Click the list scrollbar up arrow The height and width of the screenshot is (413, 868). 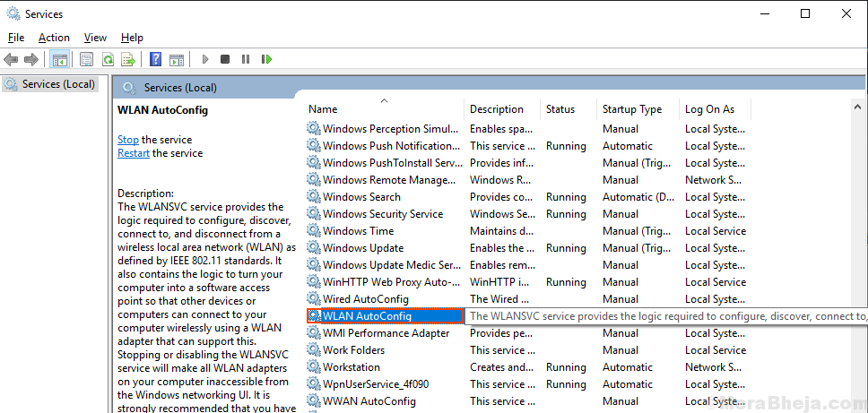857,107
